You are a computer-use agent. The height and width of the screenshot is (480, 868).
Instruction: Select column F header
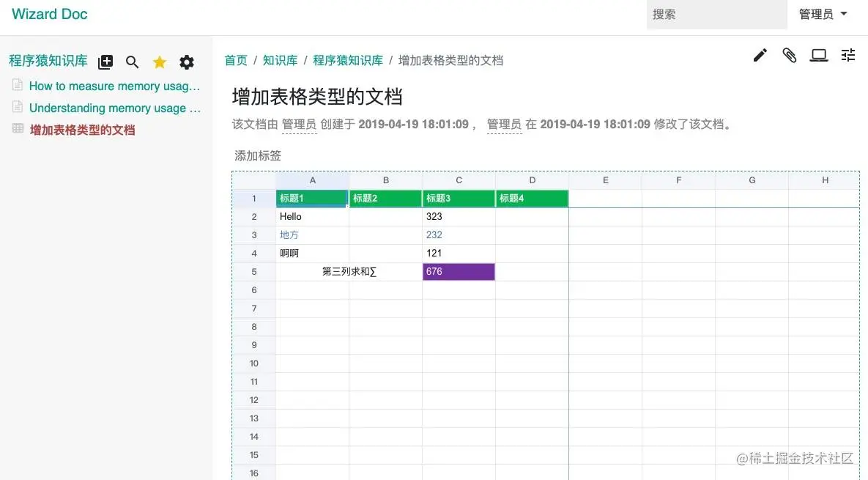tap(679, 180)
